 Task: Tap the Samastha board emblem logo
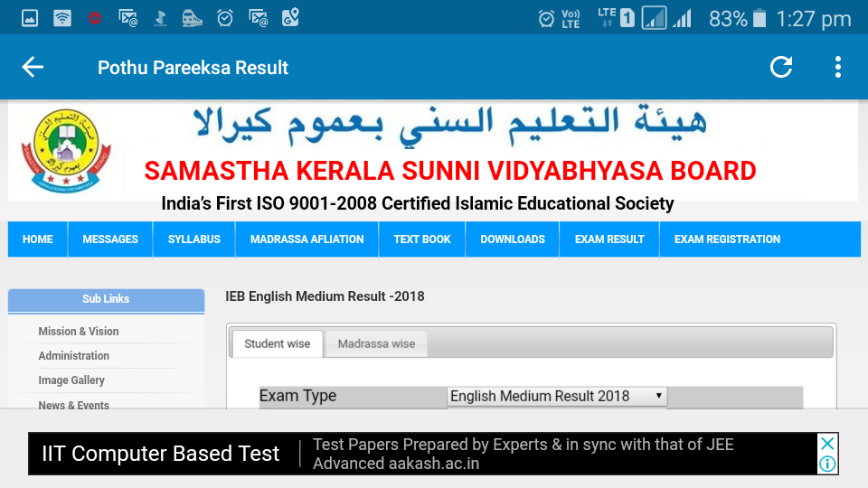click(66, 151)
